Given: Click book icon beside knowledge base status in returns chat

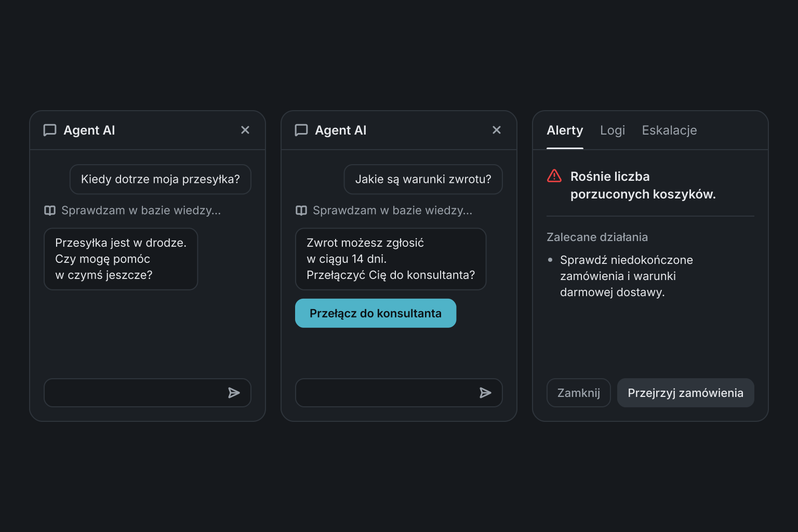Looking at the screenshot, I should coord(301,210).
